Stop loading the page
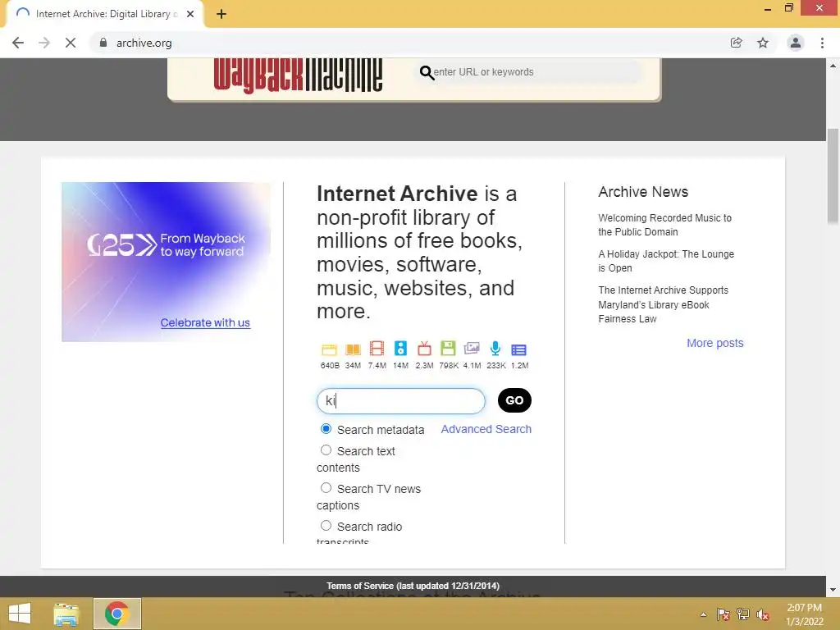Viewport: 840px width, 630px height. [x=71, y=43]
